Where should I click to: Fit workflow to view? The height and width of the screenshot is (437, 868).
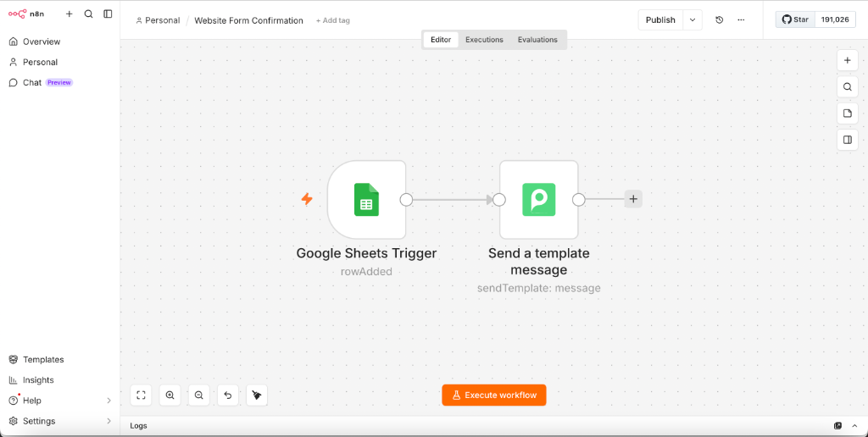click(x=142, y=395)
